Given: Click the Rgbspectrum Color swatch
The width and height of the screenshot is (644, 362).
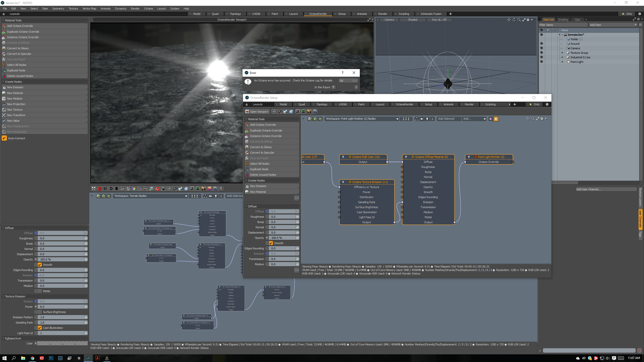Looking at the screenshot, I should 62,343.
